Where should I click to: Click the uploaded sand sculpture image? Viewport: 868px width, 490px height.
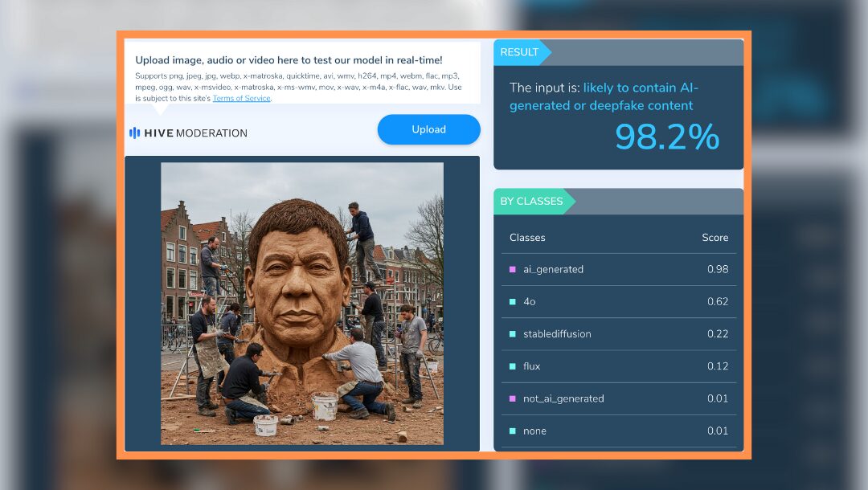coord(302,303)
